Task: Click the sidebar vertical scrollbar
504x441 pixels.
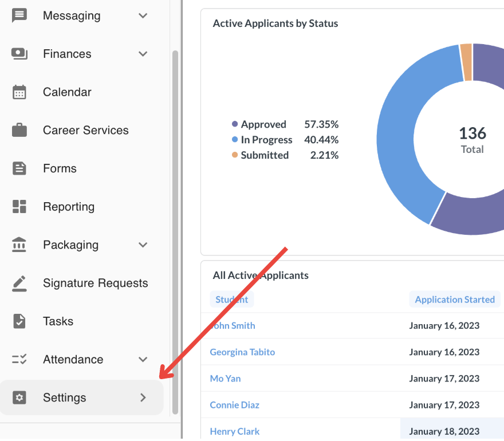Action: click(x=175, y=232)
